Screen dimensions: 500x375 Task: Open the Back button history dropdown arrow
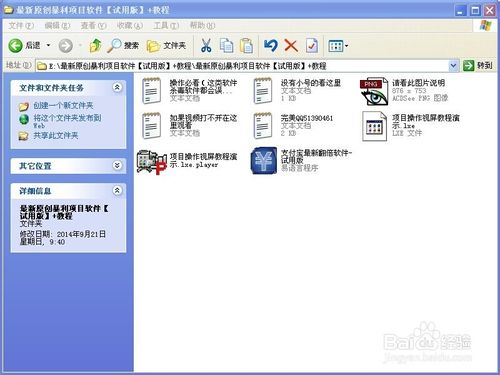[x=48, y=45]
